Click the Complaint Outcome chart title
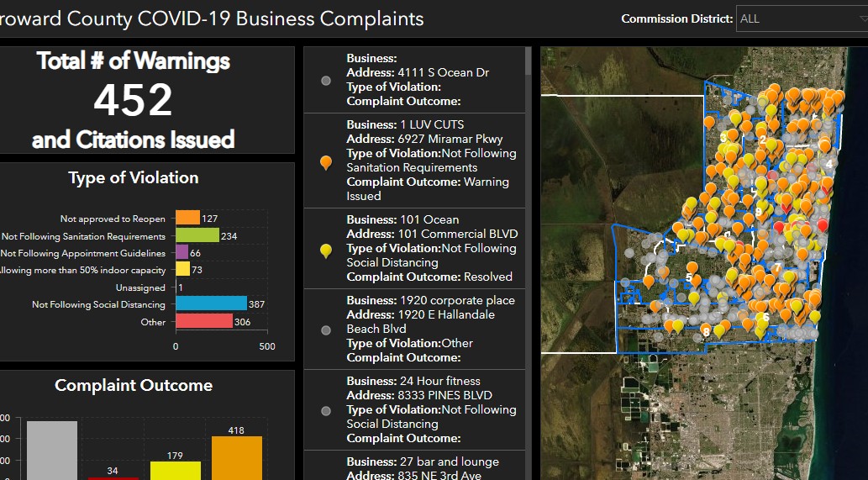Image resolution: width=868 pixels, height=480 pixels. point(134,385)
